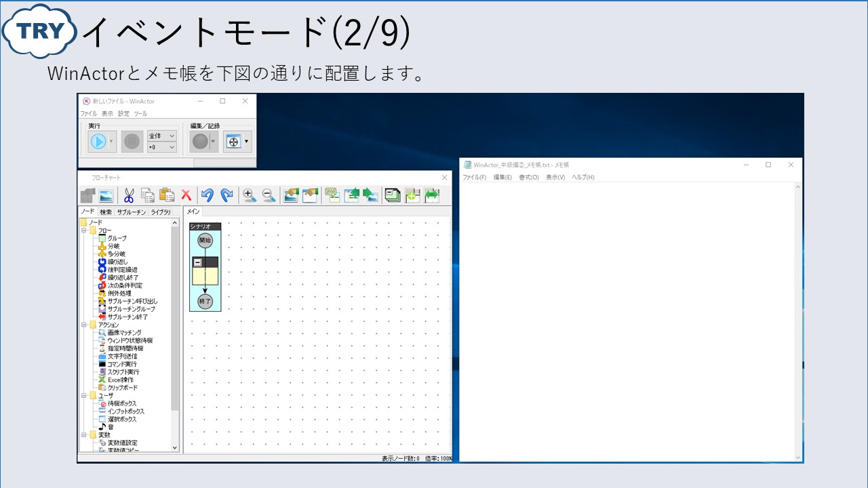Open 編集(E) menu in メモ帳
Image resolution: width=868 pixels, height=488 pixels.
[x=502, y=178]
